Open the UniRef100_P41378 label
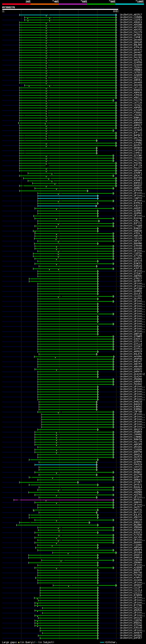Image resolution: width=146 pixels, height=644 pixels. point(131,100)
